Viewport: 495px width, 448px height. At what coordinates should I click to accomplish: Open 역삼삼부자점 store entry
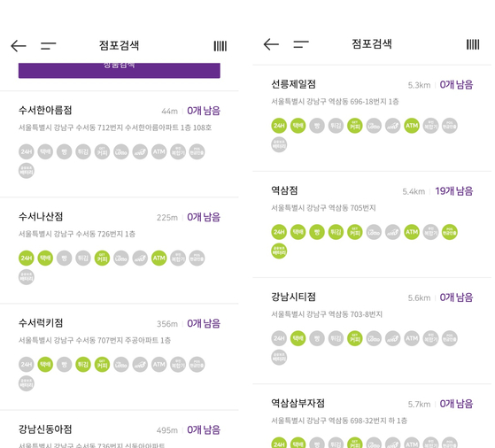(x=372, y=416)
